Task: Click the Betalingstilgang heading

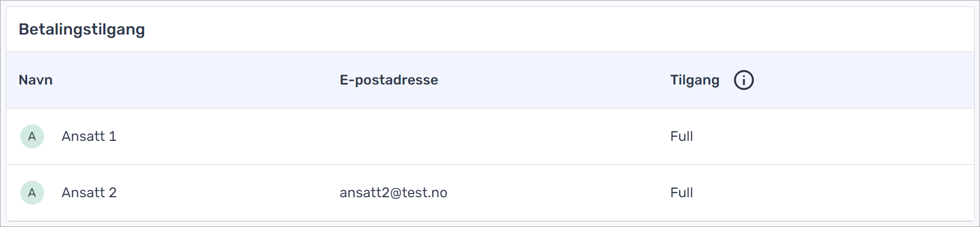Action: click(x=82, y=29)
